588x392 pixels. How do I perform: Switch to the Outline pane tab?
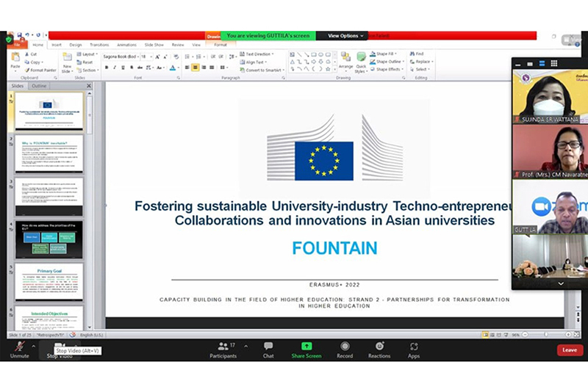tap(39, 86)
